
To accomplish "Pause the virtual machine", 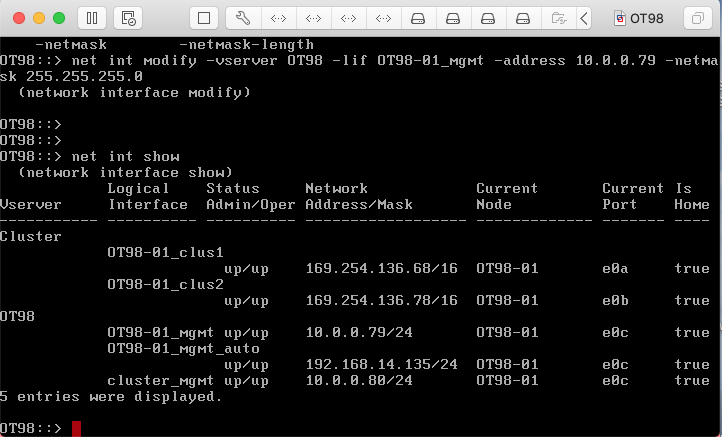I will pyautogui.click(x=92, y=18).
